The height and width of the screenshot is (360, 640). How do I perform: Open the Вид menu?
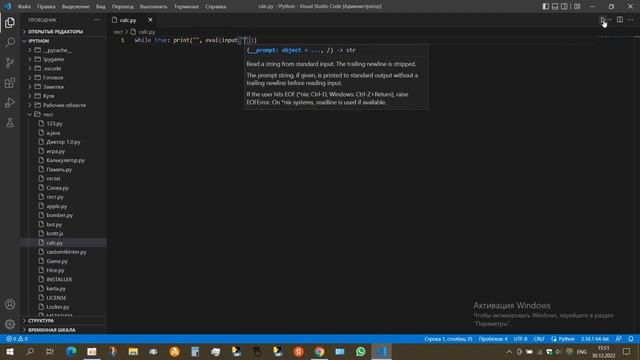(x=100, y=7)
